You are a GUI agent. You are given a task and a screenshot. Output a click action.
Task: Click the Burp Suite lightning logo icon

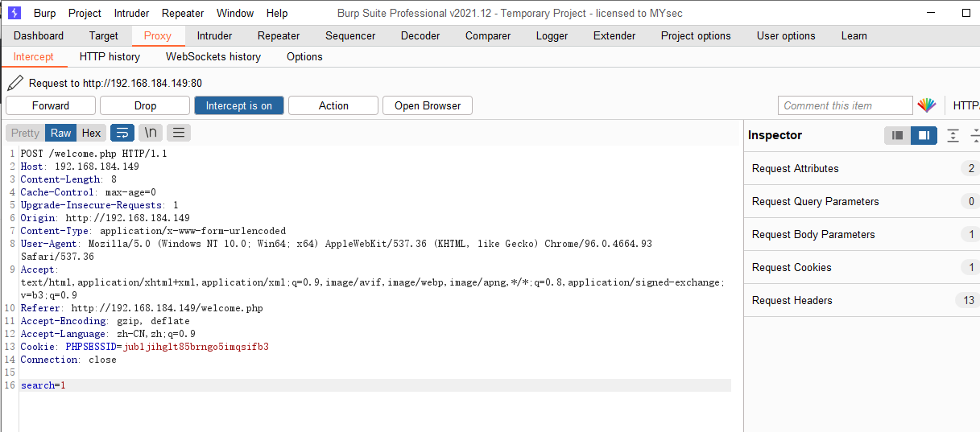pos(14,13)
